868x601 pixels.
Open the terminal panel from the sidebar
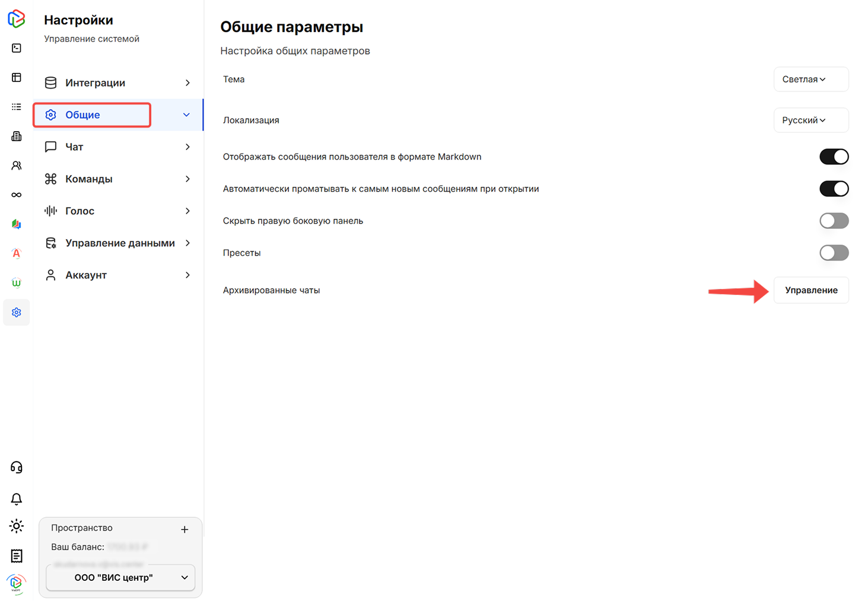click(16, 47)
